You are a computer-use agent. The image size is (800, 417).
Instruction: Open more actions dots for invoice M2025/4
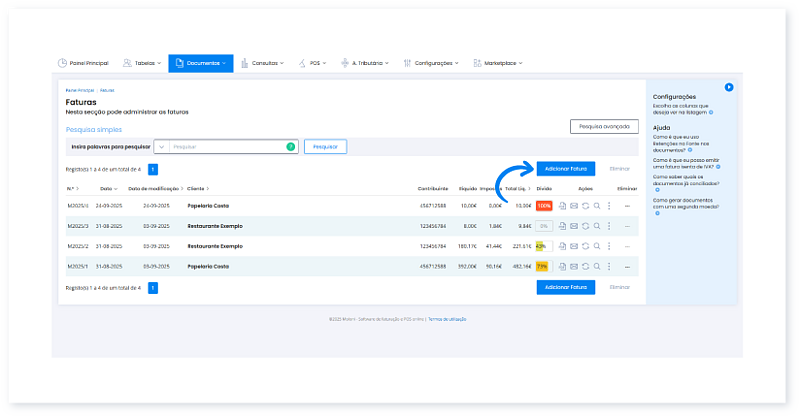(x=609, y=206)
